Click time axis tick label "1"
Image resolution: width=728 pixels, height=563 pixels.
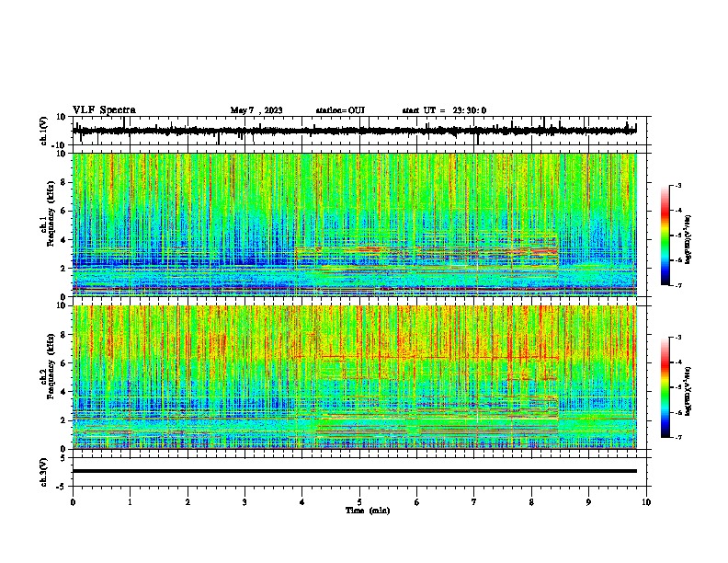[x=130, y=502]
